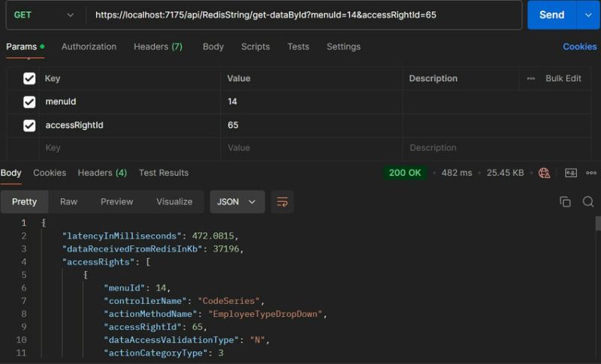Click the "actionMethodName" JSON key
601x364 pixels.
[x=150, y=314]
